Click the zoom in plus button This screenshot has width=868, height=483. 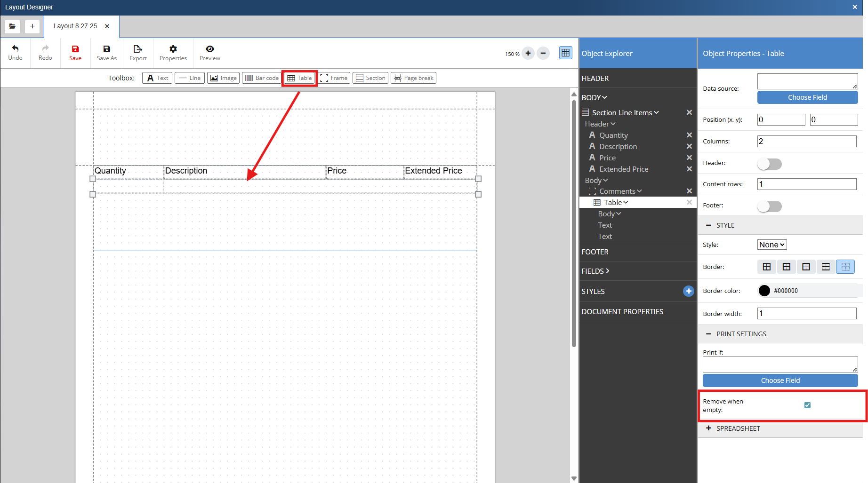point(528,53)
